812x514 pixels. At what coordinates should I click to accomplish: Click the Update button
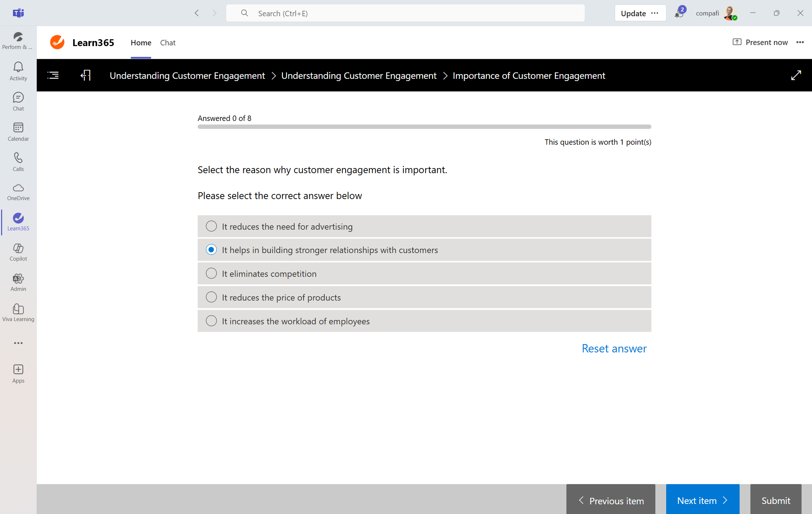point(633,13)
